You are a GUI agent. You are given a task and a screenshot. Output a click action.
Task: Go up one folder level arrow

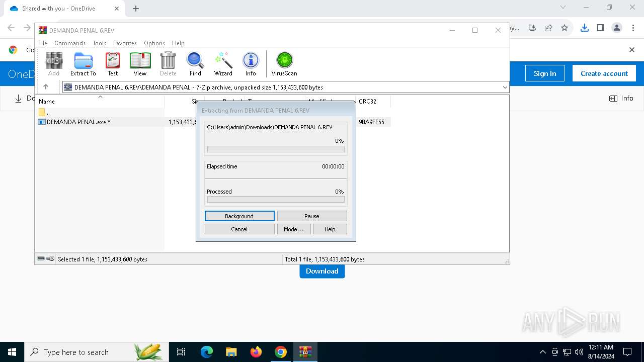[x=46, y=87]
